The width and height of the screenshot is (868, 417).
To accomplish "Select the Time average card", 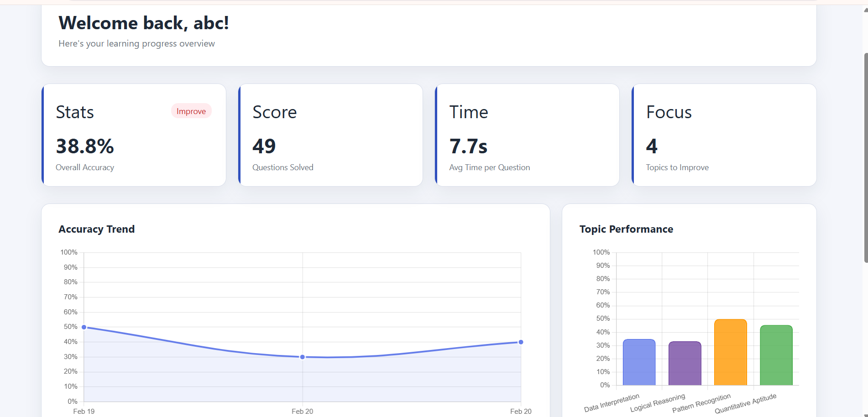I will [528, 135].
